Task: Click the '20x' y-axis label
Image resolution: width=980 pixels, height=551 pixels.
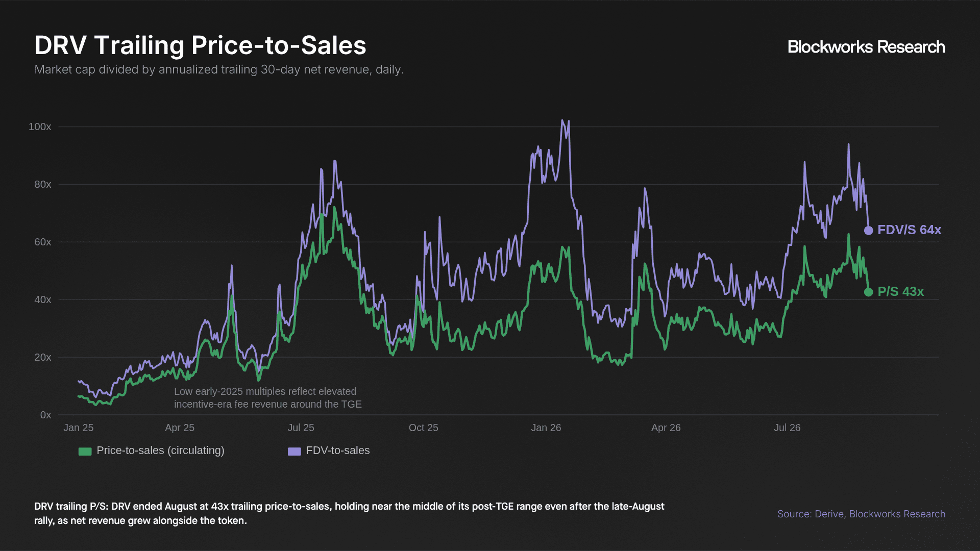Action: (x=43, y=357)
